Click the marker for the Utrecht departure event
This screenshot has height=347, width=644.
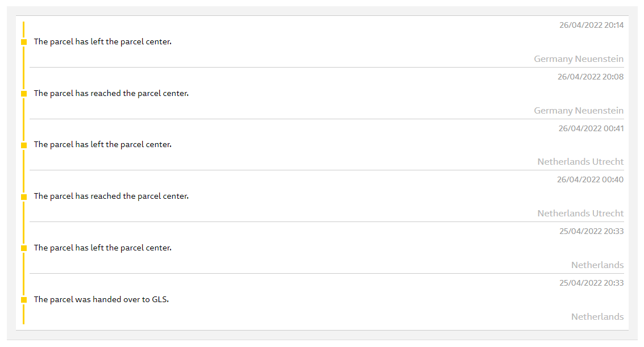click(24, 145)
